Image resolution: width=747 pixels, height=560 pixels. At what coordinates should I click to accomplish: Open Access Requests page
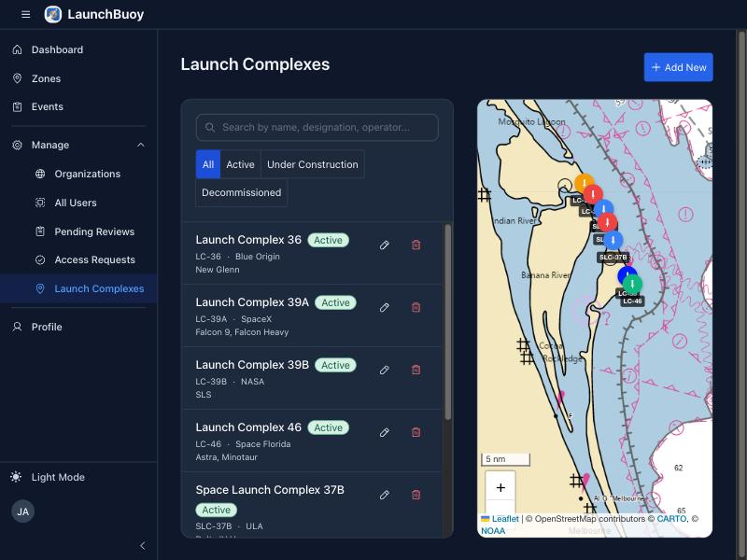pos(94,260)
